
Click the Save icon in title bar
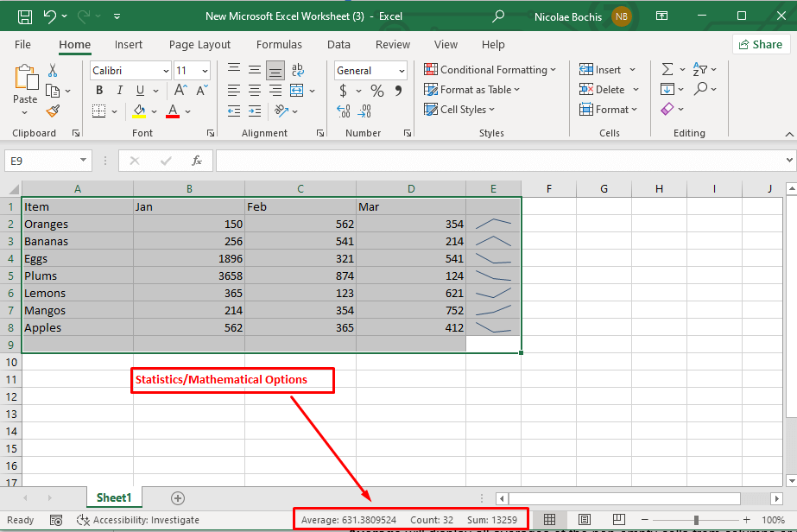[24, 16]
